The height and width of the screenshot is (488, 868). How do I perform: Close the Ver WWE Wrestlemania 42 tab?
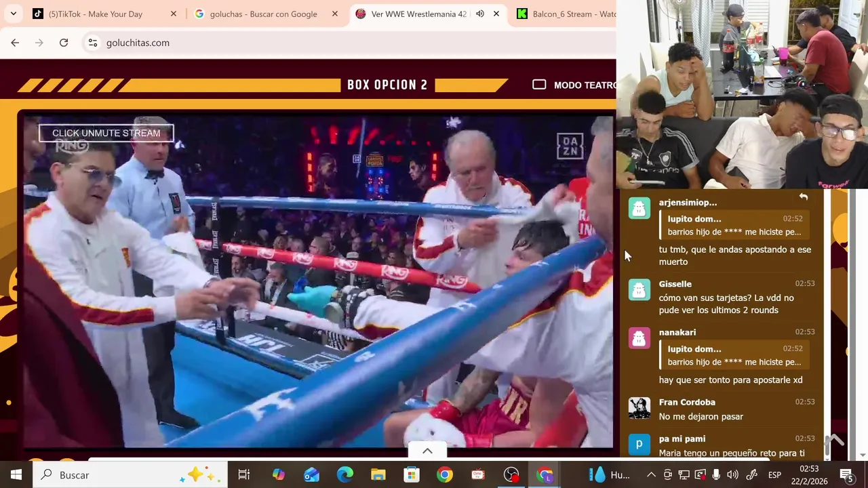tap(496, 14)
